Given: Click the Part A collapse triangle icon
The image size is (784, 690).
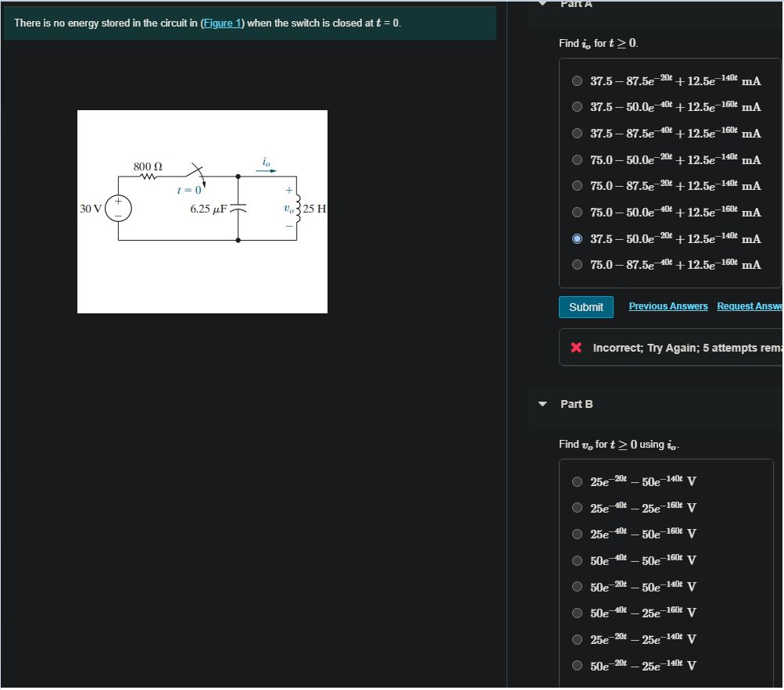Looking at the screenshot, I should [x=542, y=4].
